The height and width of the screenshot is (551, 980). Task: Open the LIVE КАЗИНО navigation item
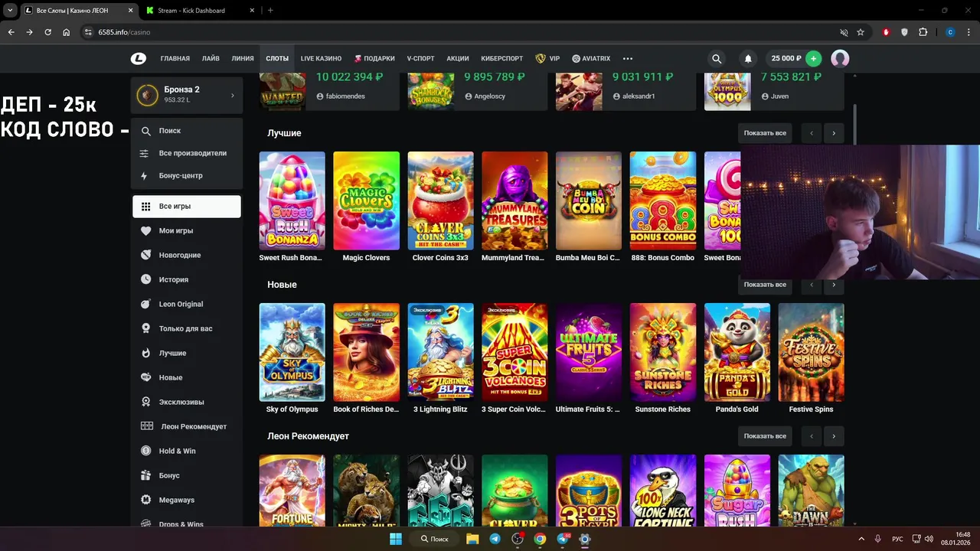(321, 58)
